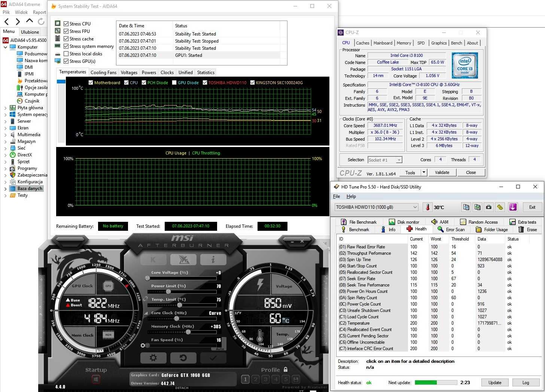545x392 pixels.
Task: Toggle Afterburner Windows startup icon
Action: tap(96, 379)
